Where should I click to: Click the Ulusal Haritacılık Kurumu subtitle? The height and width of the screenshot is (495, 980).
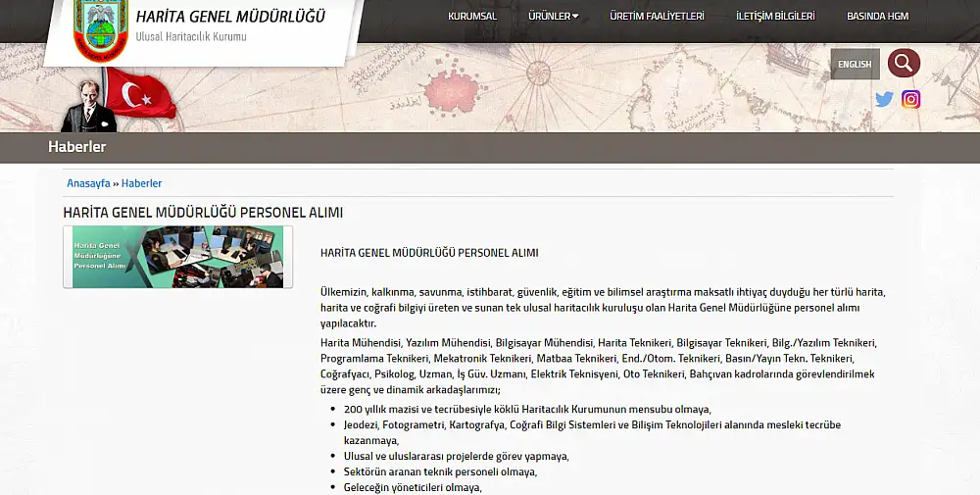(191, 36)
